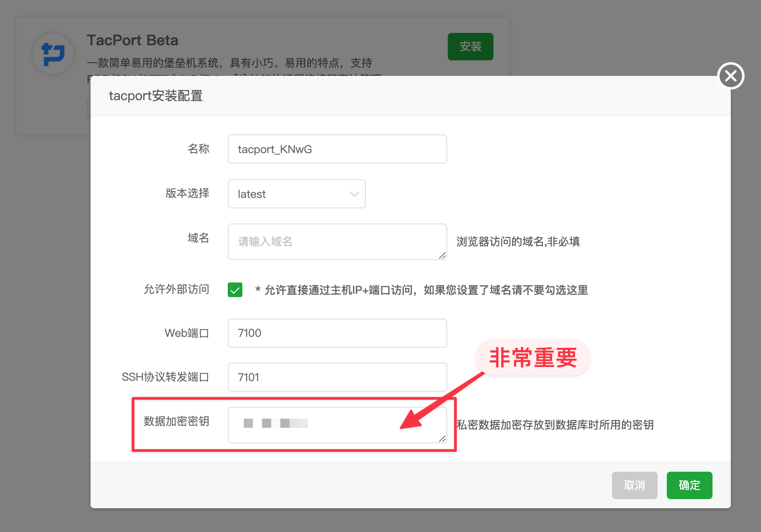Click the SSH协议转发端口 label
This screenshot has width=761, height=532.
pyautogui.click(x=166, y=377)
